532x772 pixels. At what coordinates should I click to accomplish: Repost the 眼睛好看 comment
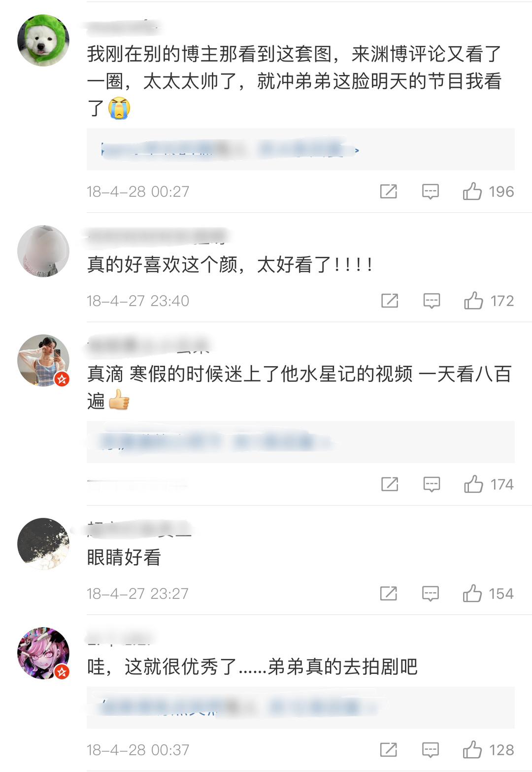(x=389, y=593)
